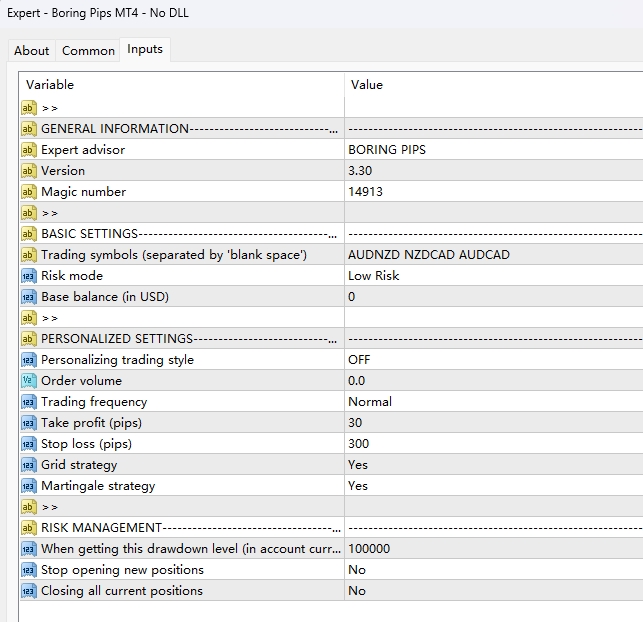Click the icon beside Stop opening new positions

tap(29, 570)
